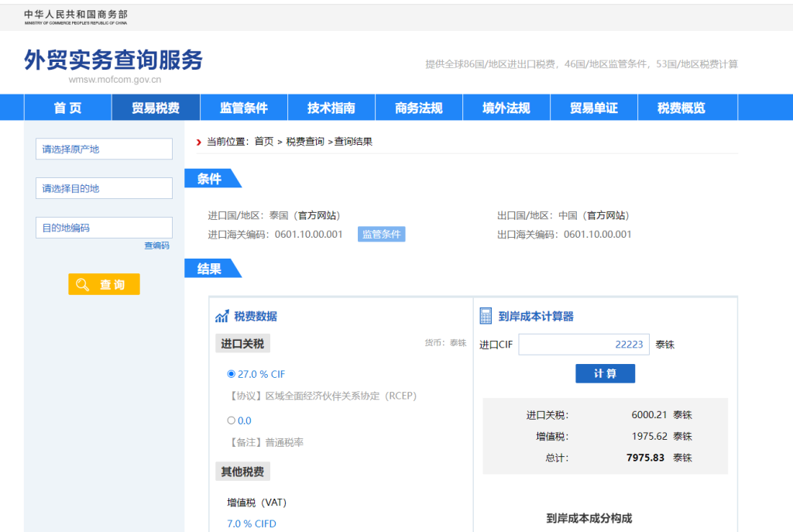Image resolution: width=793 pixels, height=532 pixels.
Task: Click the 其他税费 section label
Action: [x=242, y=472]
